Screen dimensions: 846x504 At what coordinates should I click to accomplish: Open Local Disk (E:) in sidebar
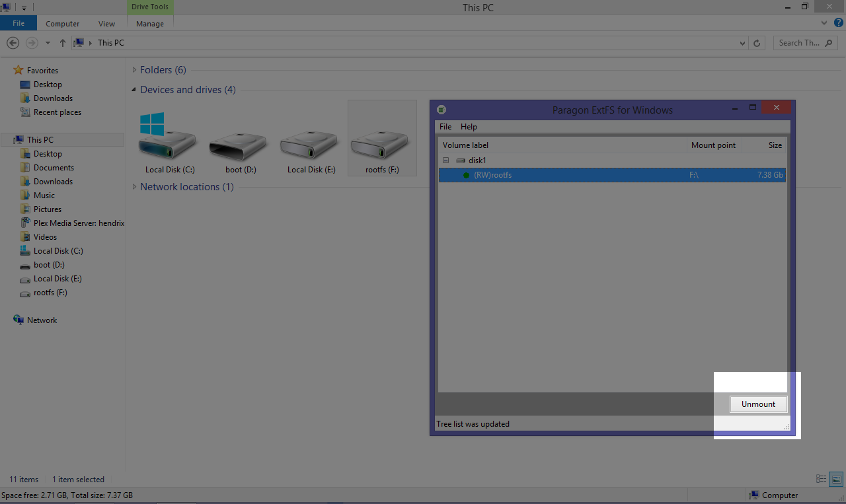point(58,279)
